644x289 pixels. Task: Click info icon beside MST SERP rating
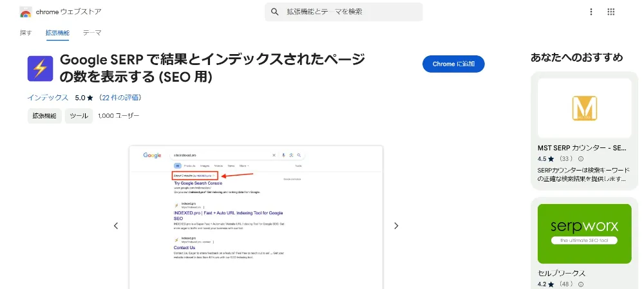pos(581,159)
